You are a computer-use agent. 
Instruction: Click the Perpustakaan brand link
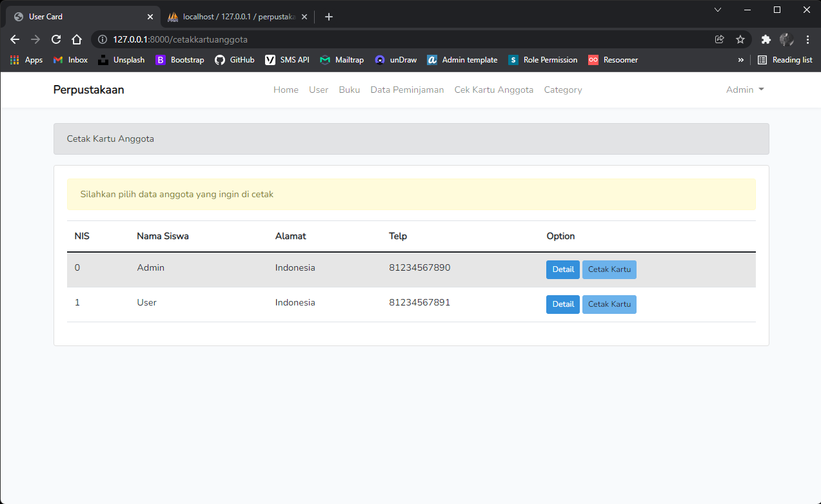tap(88, 90)
